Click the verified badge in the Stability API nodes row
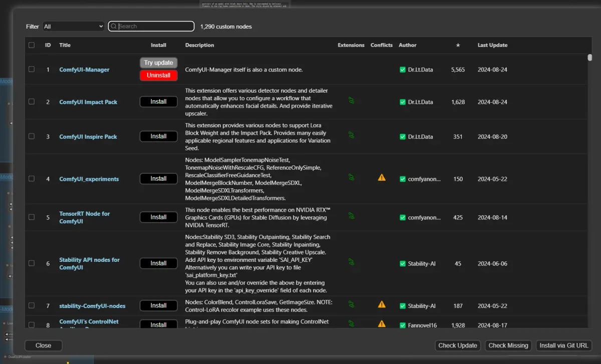The height and width of the screenshot is (364, 601). tap(403, 263)
